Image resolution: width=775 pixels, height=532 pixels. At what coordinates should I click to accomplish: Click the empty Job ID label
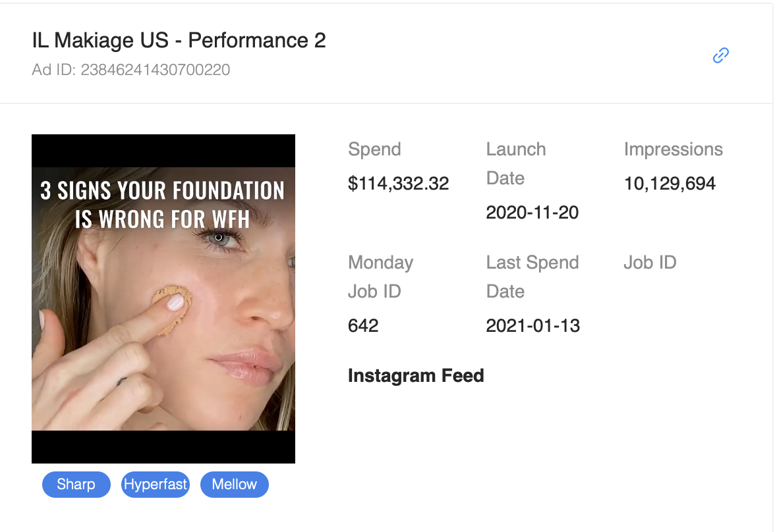pos(650,262)
